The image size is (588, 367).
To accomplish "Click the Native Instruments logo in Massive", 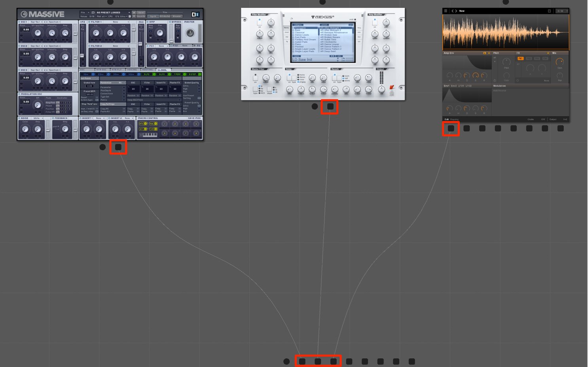I will pyautogui.click(x=195, y=14).
